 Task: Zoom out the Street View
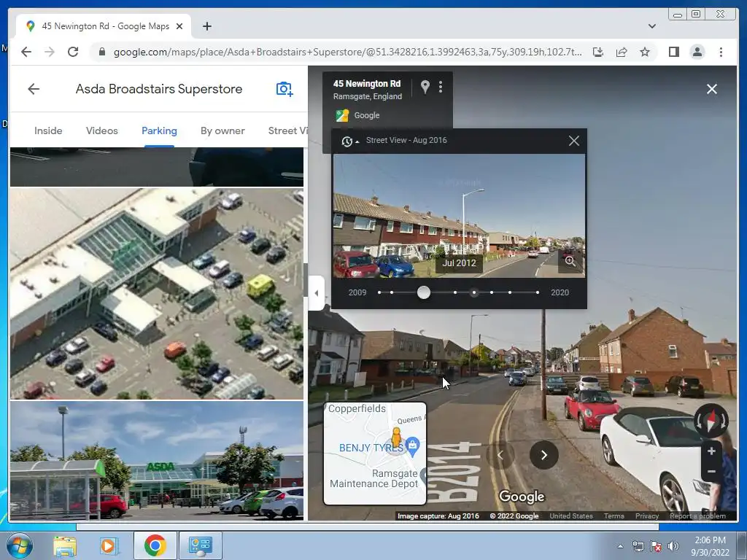pos(711,472)
